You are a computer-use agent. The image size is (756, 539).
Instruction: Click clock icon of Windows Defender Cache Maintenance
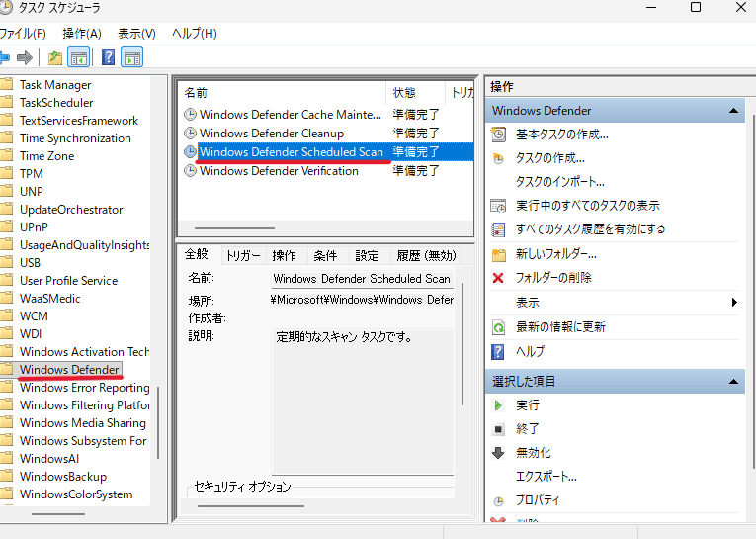point(191,115)
